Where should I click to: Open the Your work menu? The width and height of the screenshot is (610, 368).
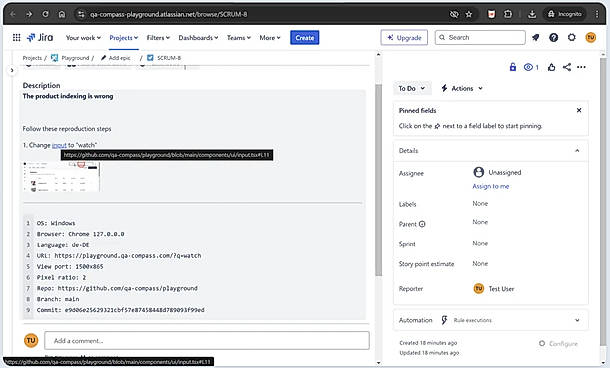83,38
